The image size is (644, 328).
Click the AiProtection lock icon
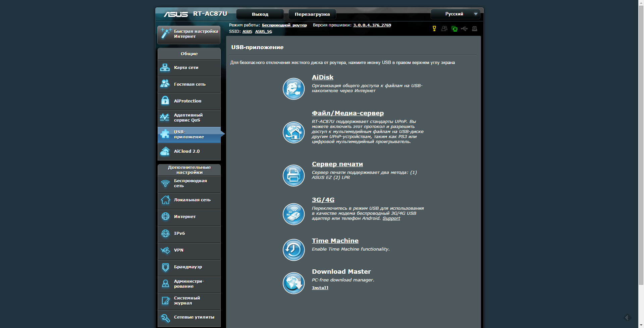pos(165,100)
